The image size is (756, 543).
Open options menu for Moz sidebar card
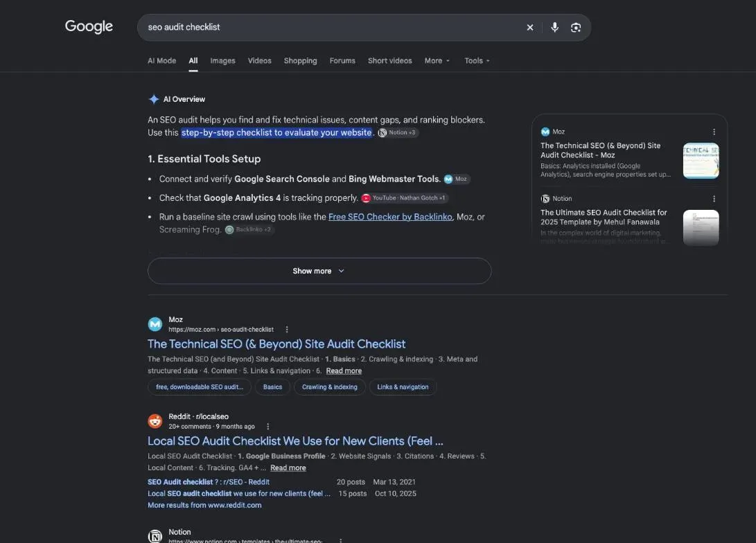pos(714,132)
